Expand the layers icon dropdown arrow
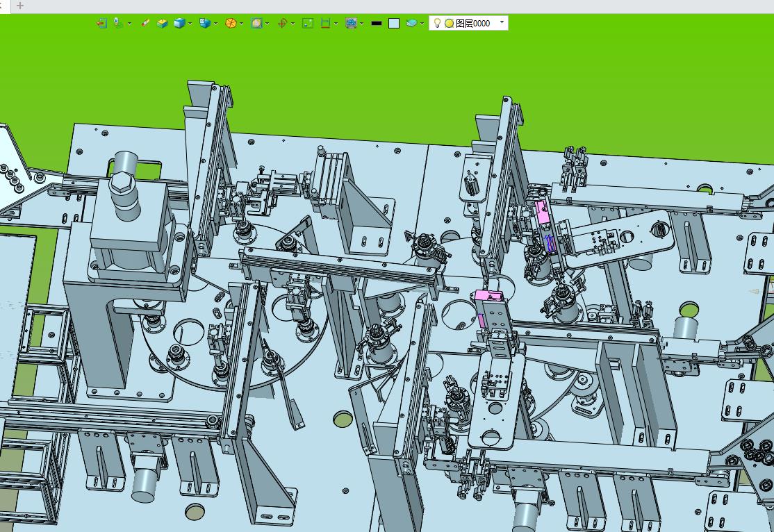Screen dimensions: 774x532 [422, 23]
